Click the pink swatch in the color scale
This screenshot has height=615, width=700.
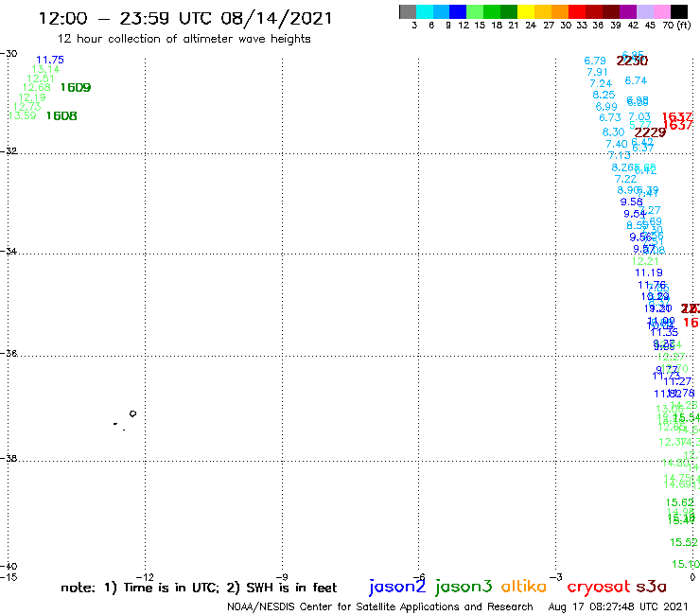click(x=662, y=11)
